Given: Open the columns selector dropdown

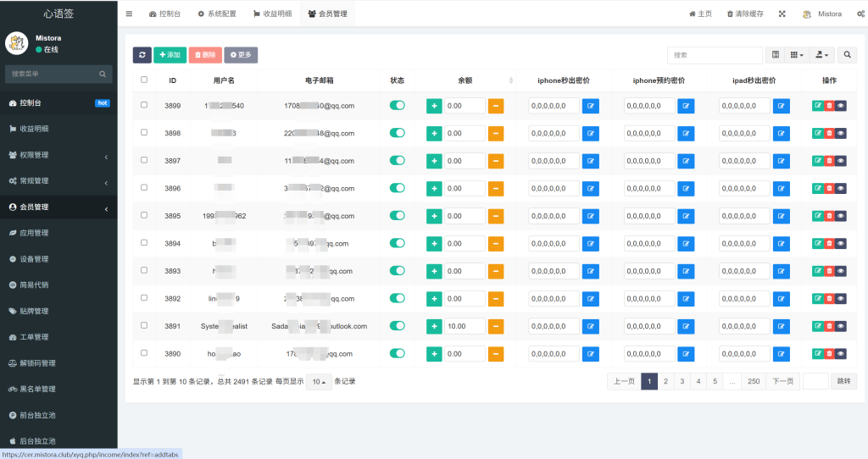Looking at the screenshot, I should (797, 55).
